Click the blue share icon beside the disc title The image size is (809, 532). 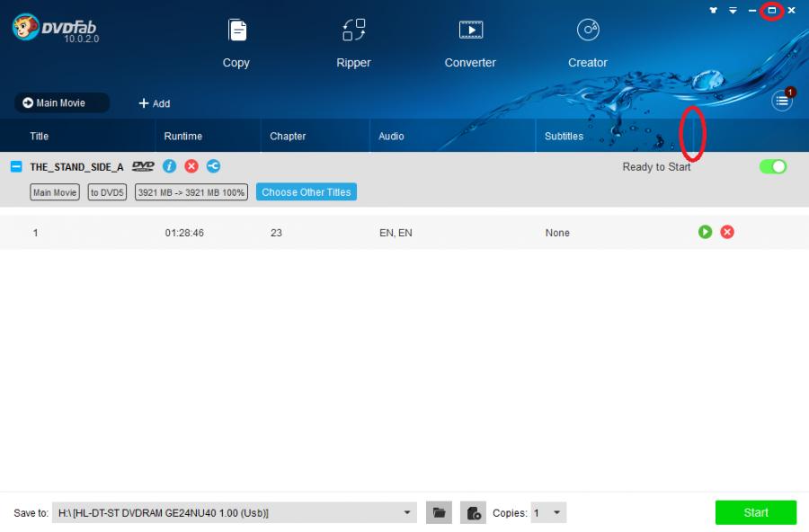213,166
